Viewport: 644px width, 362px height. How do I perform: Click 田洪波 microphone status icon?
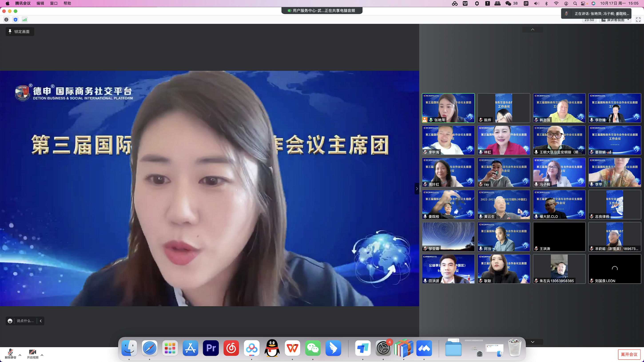tap(425, 281)
